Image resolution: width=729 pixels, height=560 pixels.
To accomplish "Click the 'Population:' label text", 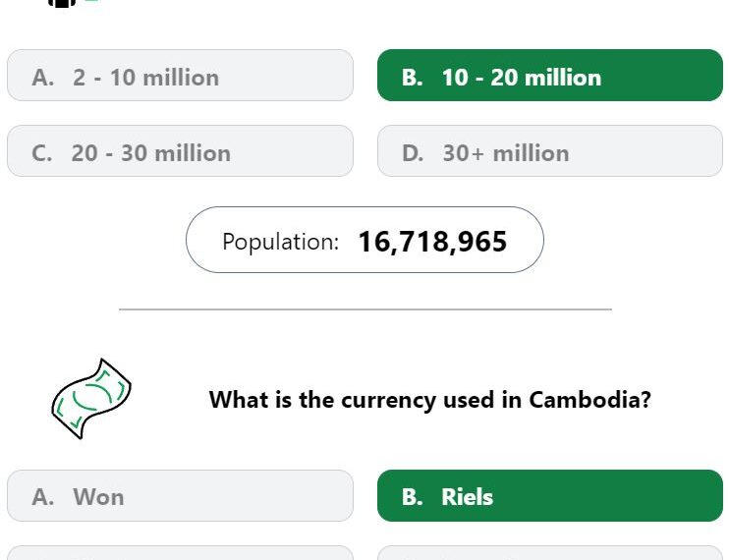I will click(x=280, y=242).
